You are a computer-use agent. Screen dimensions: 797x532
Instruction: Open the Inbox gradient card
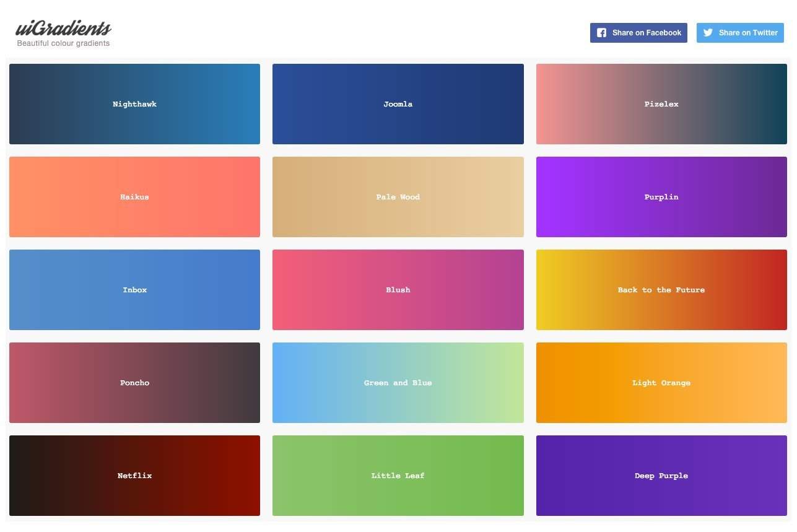pos(134,290)
